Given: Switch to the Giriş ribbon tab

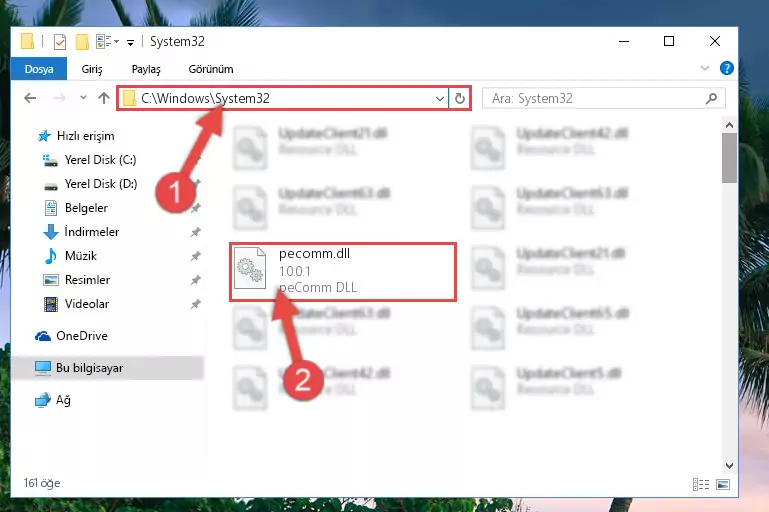Looking at the screenshot, I should coord(92,69).
